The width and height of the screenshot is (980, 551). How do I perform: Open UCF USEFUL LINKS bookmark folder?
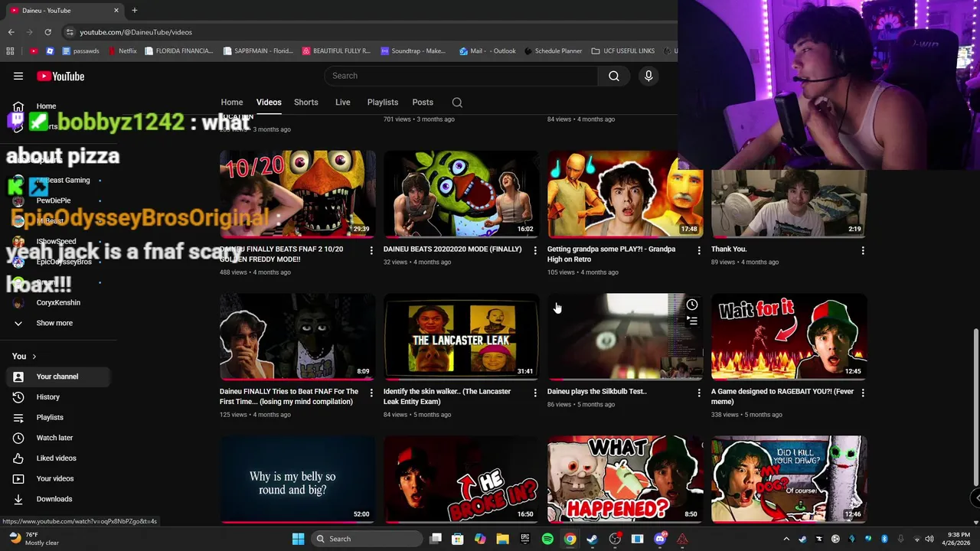tap(623, 51)
